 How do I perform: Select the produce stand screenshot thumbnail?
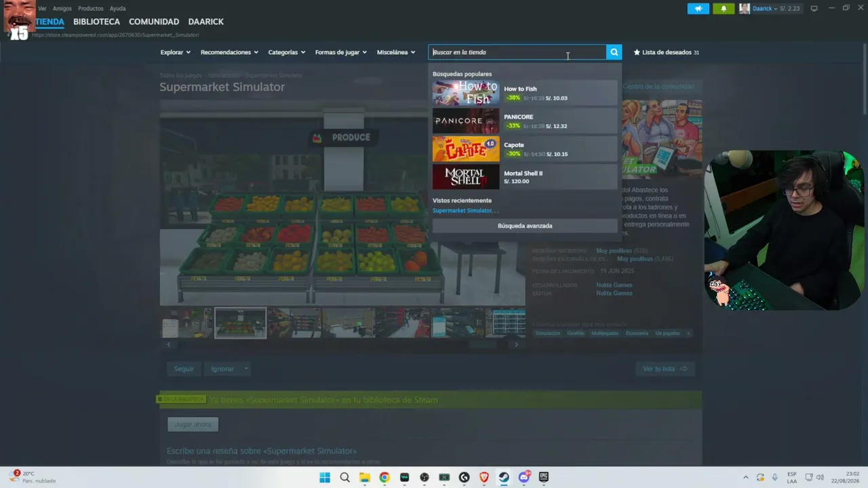pos(240,323)
